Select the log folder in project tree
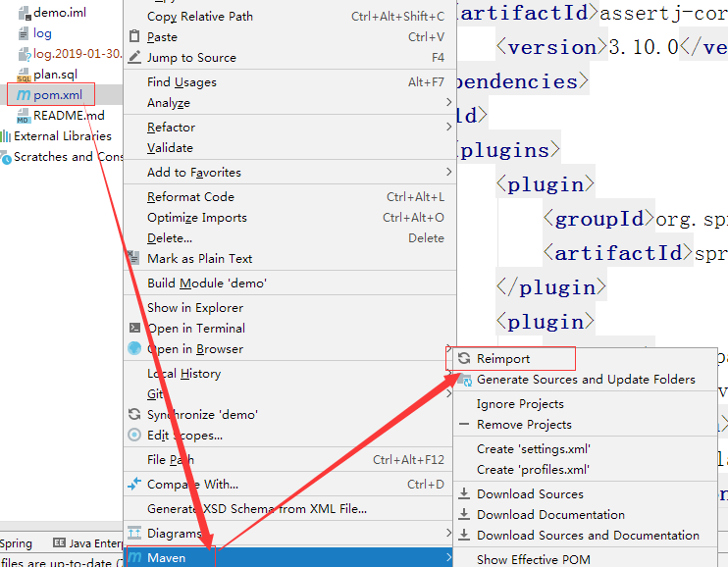 click(42, 33)
